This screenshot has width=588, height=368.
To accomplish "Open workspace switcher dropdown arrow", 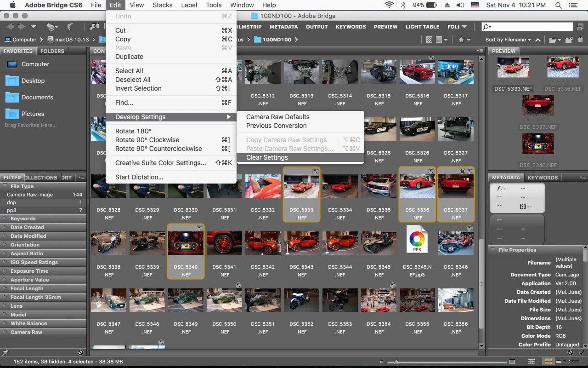I will tap(464, 27).
